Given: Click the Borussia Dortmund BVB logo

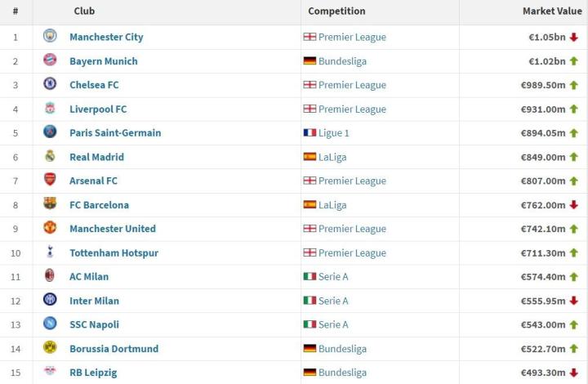Looking at the screenshot, I should pyautogui.click(x=50, y=347).
